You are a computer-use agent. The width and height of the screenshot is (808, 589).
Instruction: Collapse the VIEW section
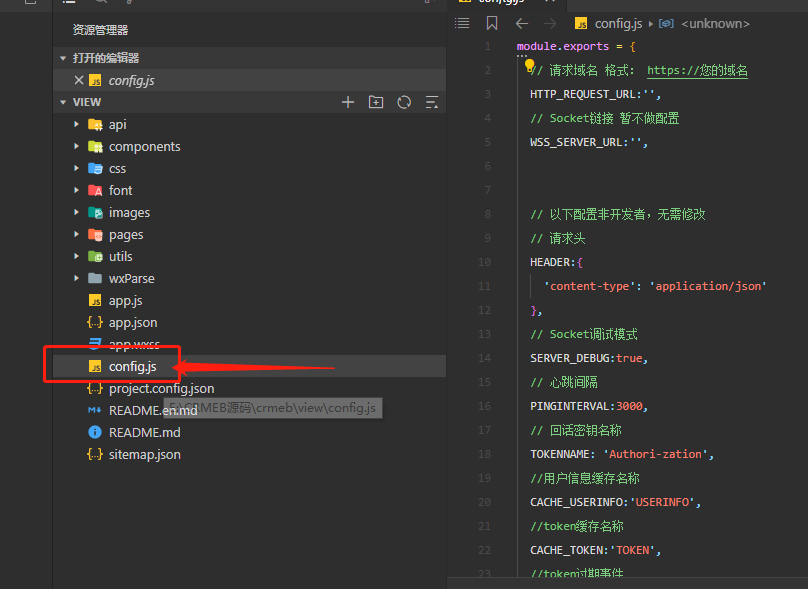coord(63,102)
